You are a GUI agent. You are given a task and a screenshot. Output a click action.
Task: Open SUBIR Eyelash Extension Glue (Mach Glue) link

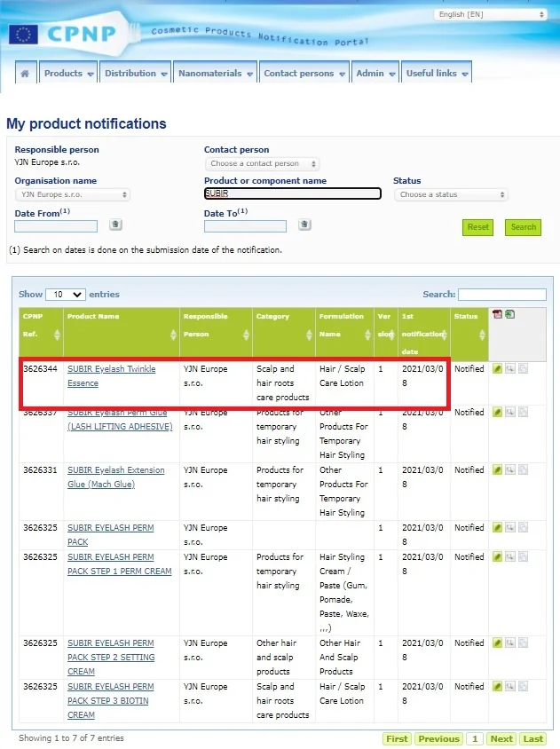click(x=116, y=477)
